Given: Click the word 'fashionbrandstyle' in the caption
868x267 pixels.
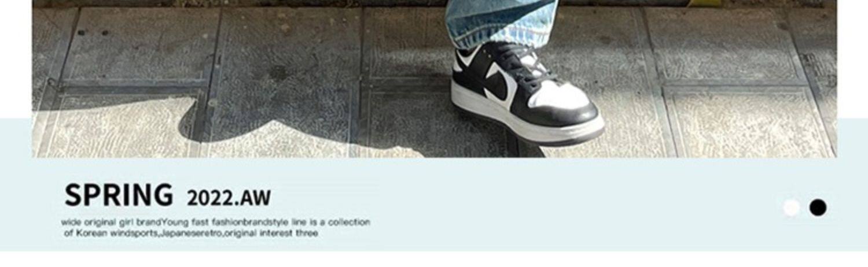Looking at the screenshot, I should (x=251, y=222).
